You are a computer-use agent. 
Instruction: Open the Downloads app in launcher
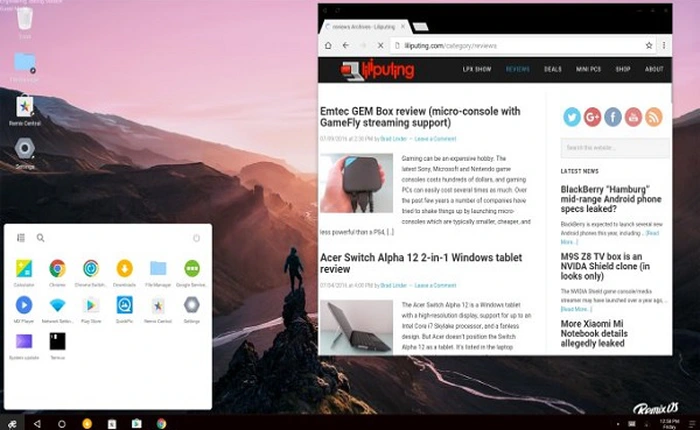click(x=125, y=268)
